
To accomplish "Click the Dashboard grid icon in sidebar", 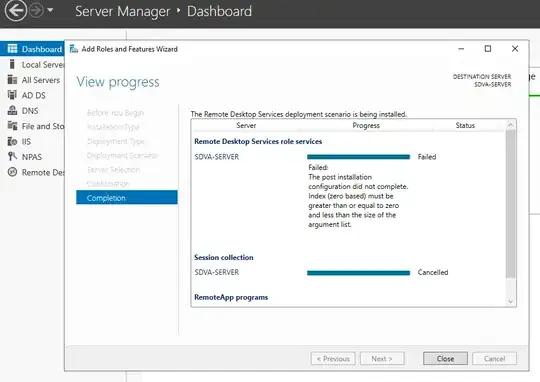I will click(x=12, y=49).
